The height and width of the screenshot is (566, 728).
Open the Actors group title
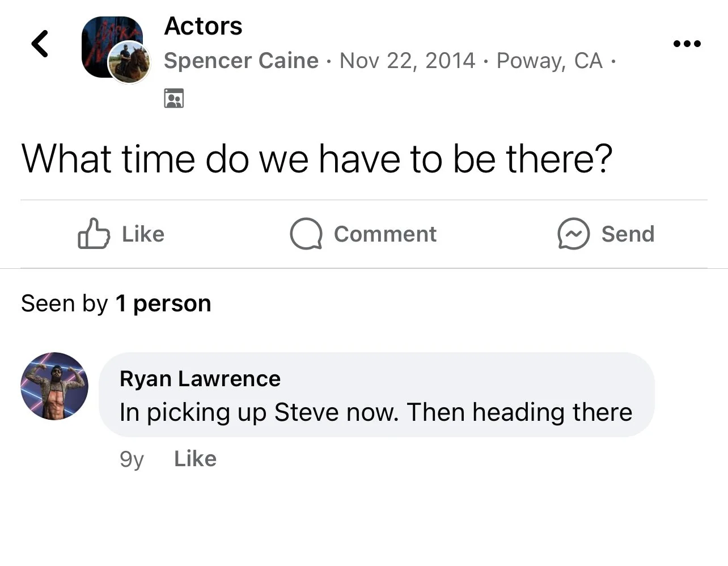203,26
